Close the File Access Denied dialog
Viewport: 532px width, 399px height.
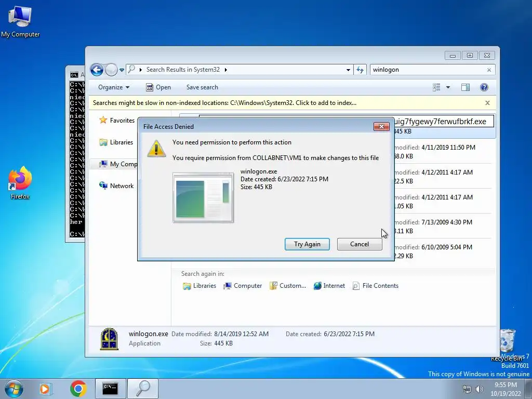[381, 127]
